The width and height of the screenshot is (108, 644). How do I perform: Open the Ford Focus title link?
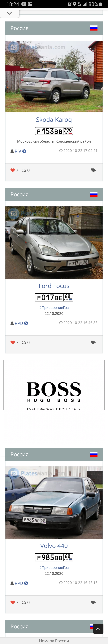point(54,286)
